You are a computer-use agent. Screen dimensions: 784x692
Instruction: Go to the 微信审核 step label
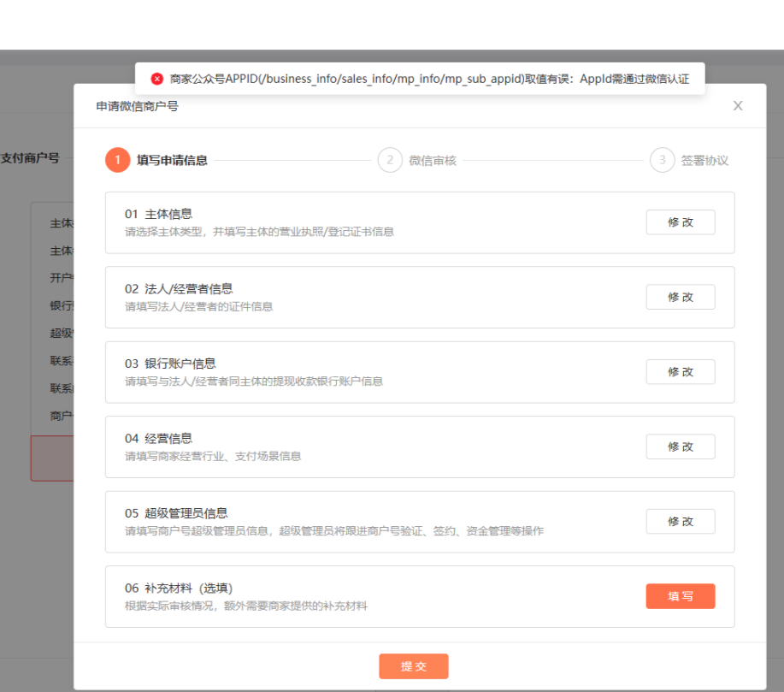(x=433, y=160)
